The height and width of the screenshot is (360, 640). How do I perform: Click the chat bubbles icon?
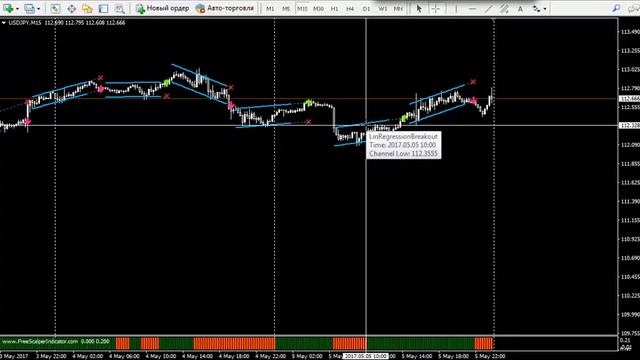click(x=634, y=8)
